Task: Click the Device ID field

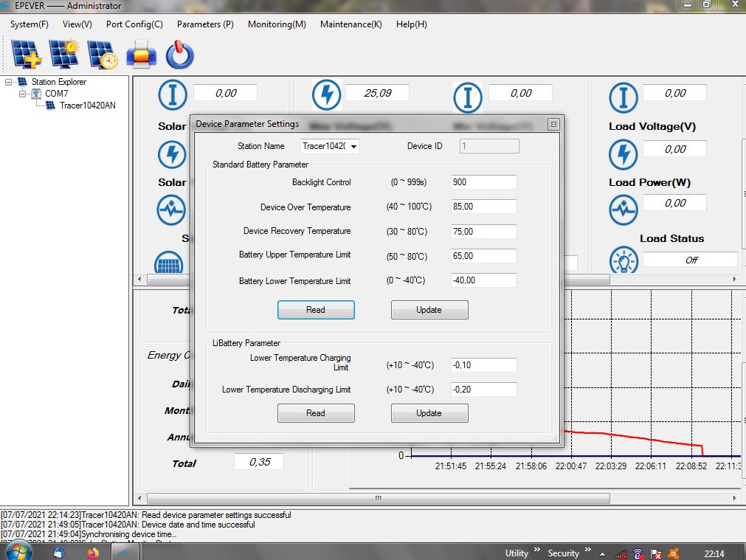Action: (x=489, y=146)
